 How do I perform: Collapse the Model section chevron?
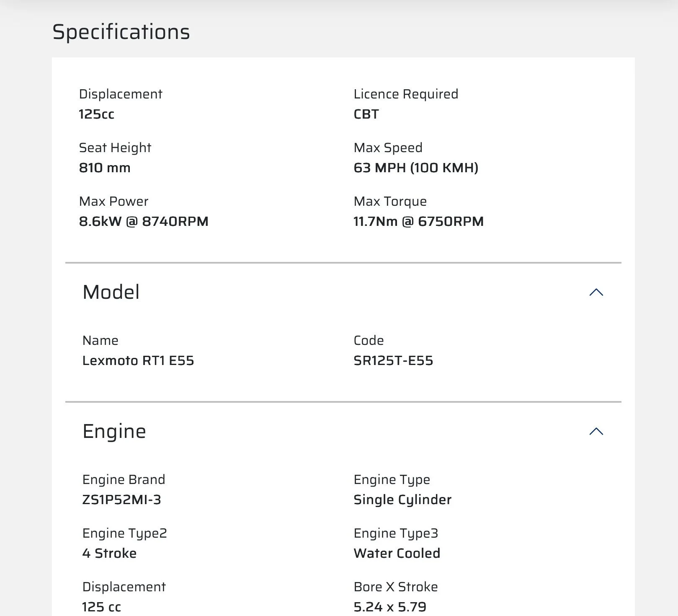596,292
